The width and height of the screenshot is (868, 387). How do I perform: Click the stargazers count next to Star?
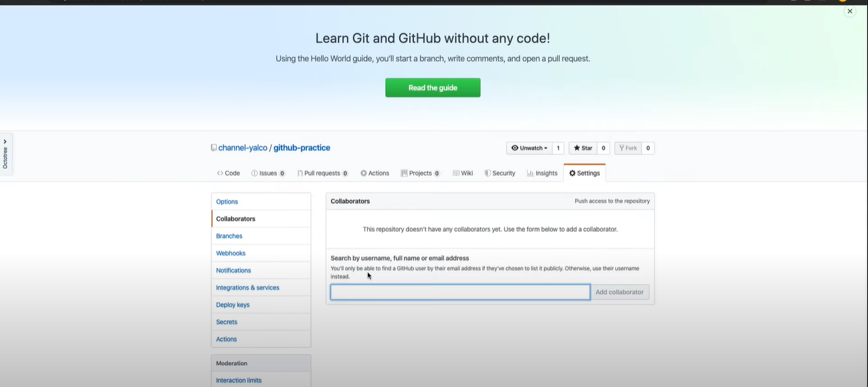[603, 148]
